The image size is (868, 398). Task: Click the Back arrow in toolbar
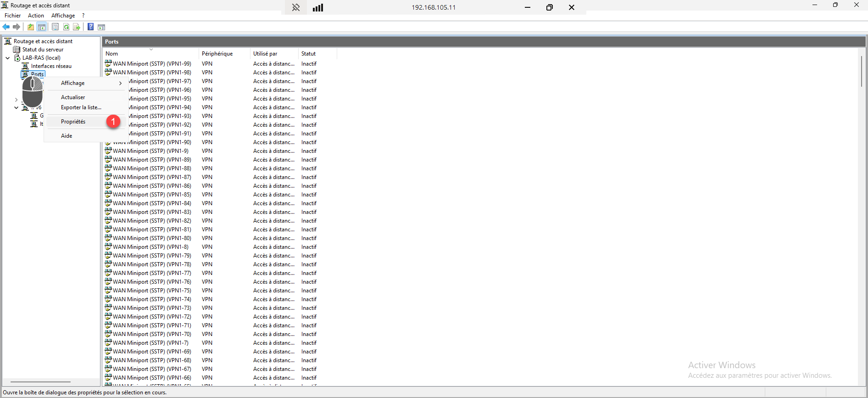pos(6,27)
